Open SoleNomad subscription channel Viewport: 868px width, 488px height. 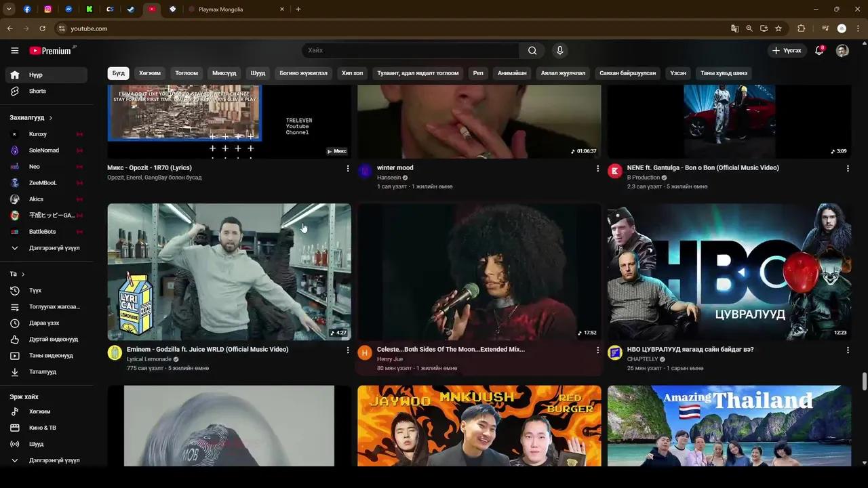click(x=46, y=150)
